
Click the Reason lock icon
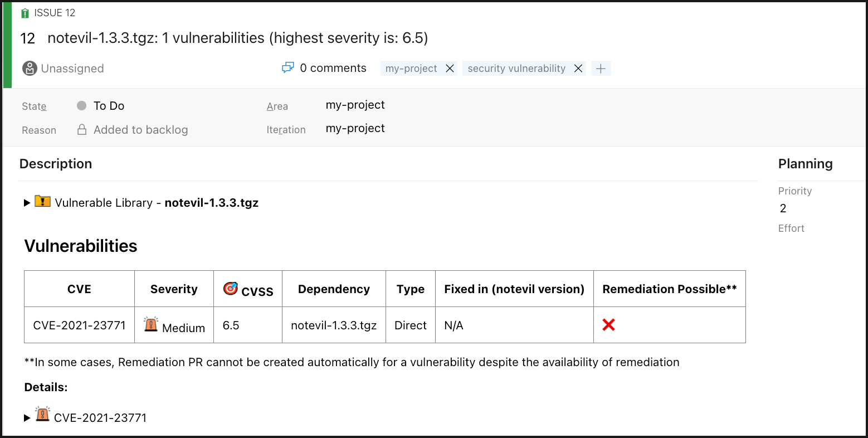click(x=82, y=130)
